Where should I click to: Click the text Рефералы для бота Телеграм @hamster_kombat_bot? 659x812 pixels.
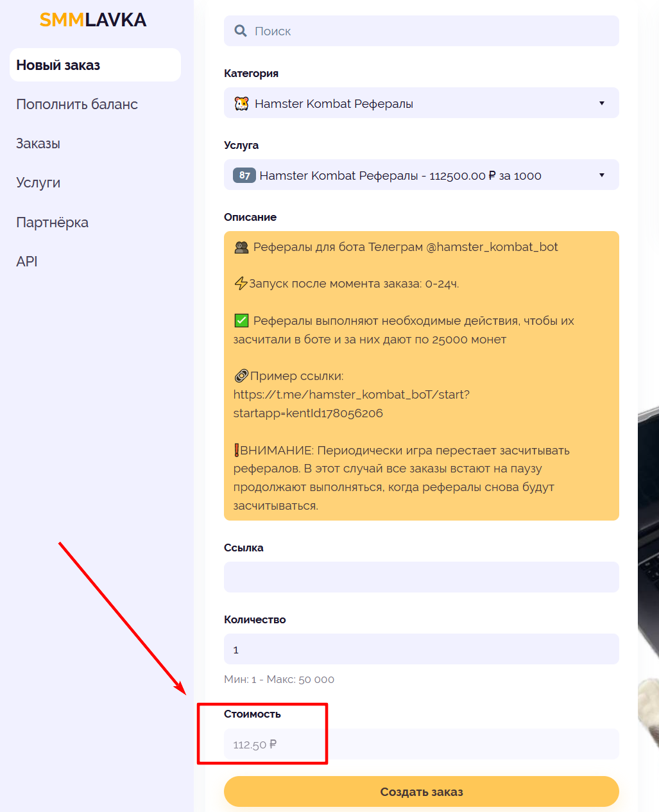tap(406, 247)
